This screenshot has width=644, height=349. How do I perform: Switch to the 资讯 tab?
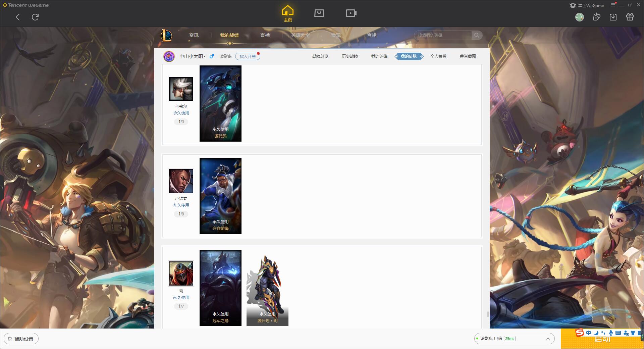(x=194, y=35)
